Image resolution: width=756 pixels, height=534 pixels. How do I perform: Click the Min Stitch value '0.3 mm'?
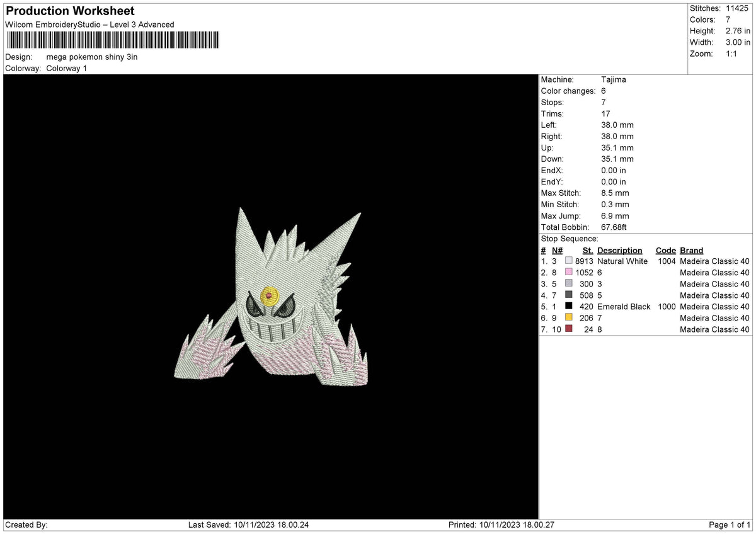(x=615, y=204)
